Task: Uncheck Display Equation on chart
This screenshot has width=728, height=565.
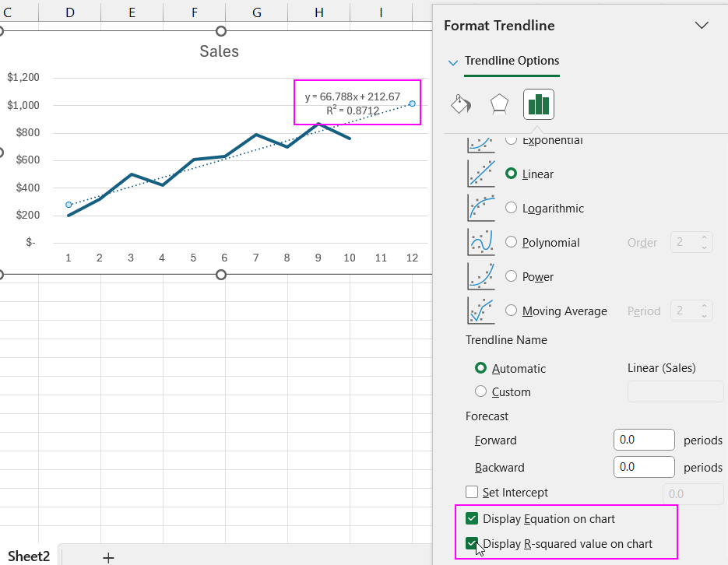Action: tap(472, 518)
